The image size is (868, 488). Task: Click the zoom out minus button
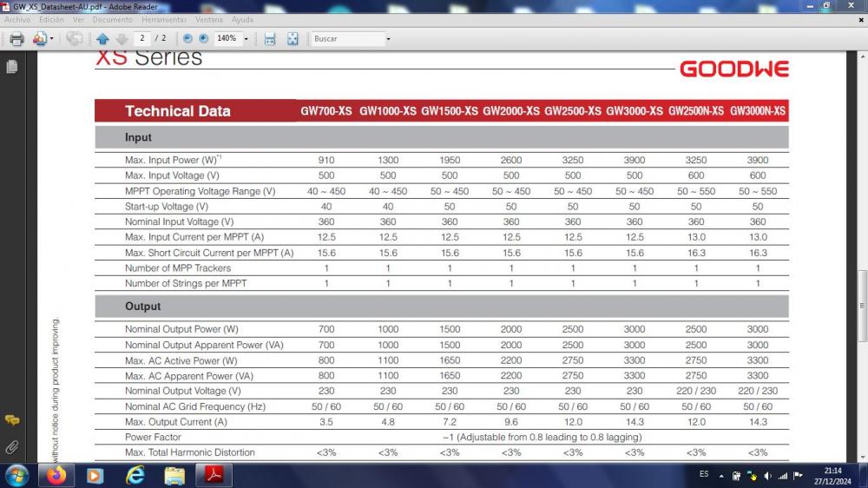click(x=187, y=38)
